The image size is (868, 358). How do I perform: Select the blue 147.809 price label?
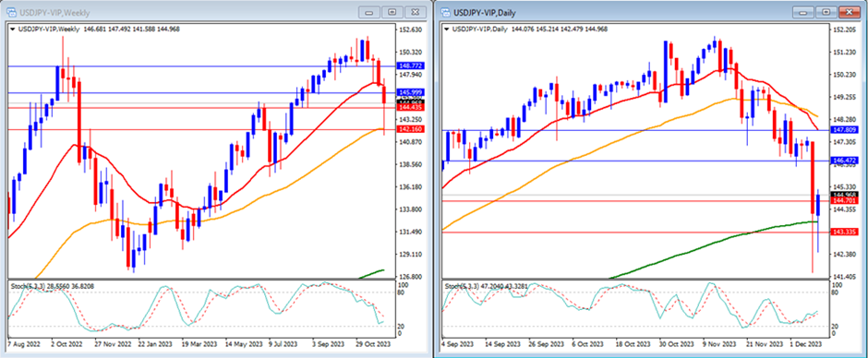(845, 130)
